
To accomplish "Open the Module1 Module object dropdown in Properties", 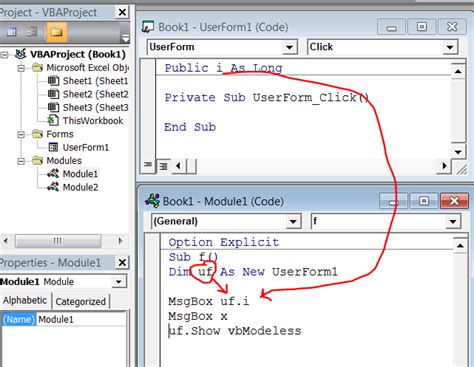I will pos(119,282).
